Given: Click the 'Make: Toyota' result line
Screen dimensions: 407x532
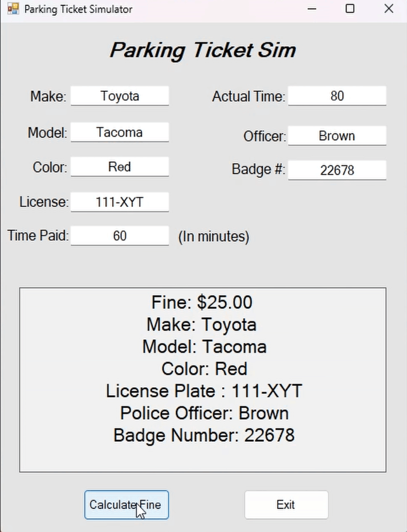Looking at the screenshot, I should pyautogui.click(x=201, y=324).
